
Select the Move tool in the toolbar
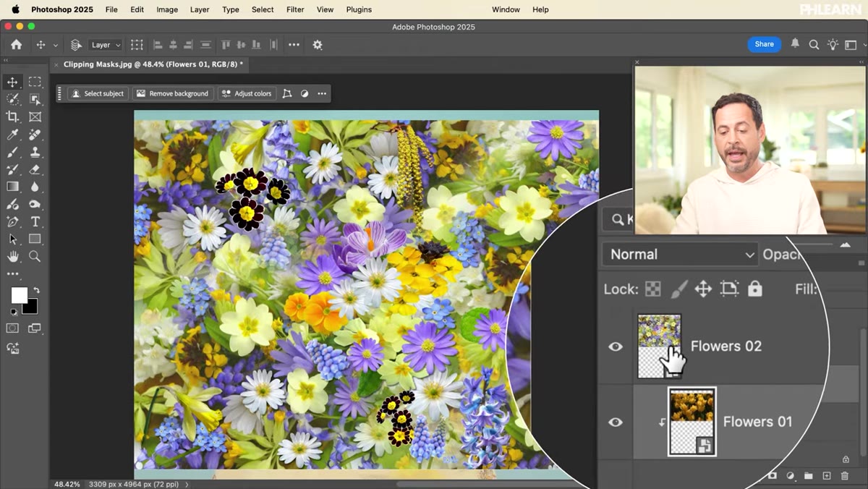[x=12, y=82]
